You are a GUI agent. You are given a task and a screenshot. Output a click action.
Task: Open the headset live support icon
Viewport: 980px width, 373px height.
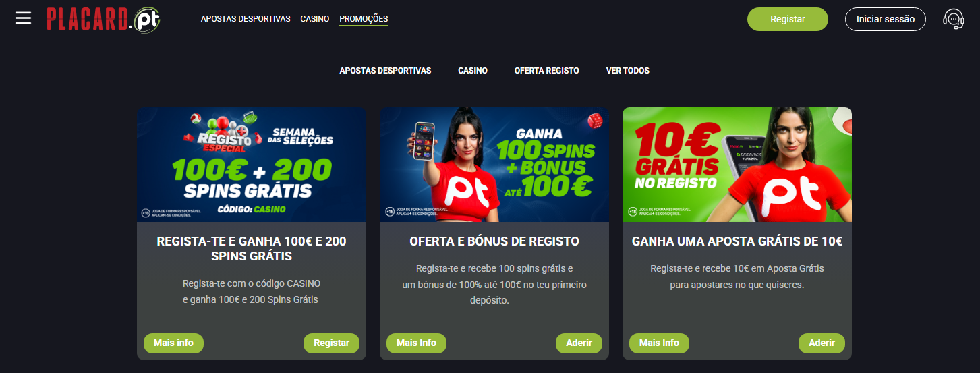point(953,19)
